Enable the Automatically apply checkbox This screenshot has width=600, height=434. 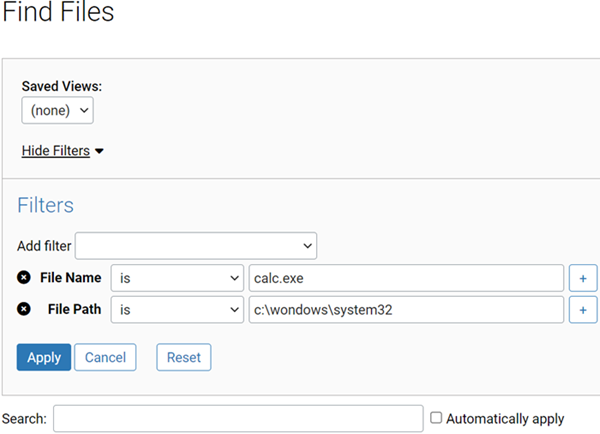(436, 418)
